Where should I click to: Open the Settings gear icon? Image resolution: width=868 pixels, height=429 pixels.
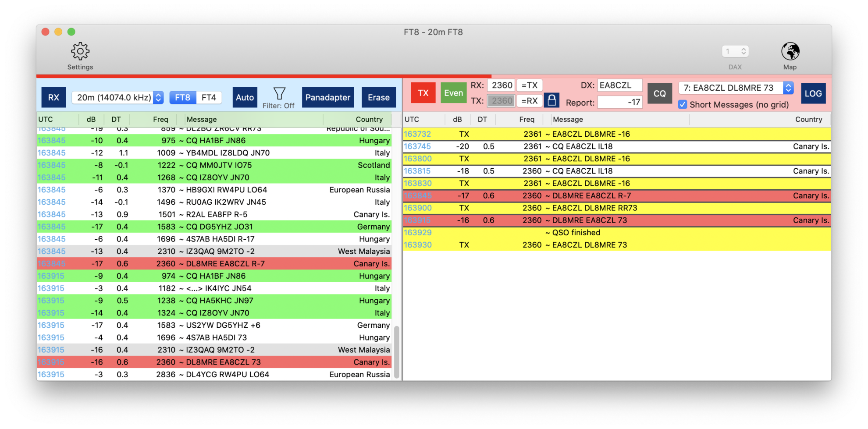(80, 51)
